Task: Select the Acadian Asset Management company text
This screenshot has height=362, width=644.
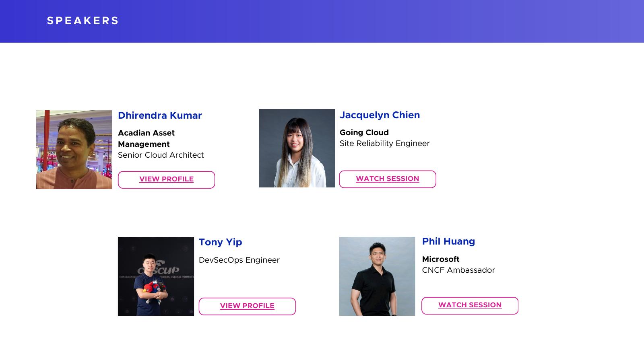Action: coord(146,138)
